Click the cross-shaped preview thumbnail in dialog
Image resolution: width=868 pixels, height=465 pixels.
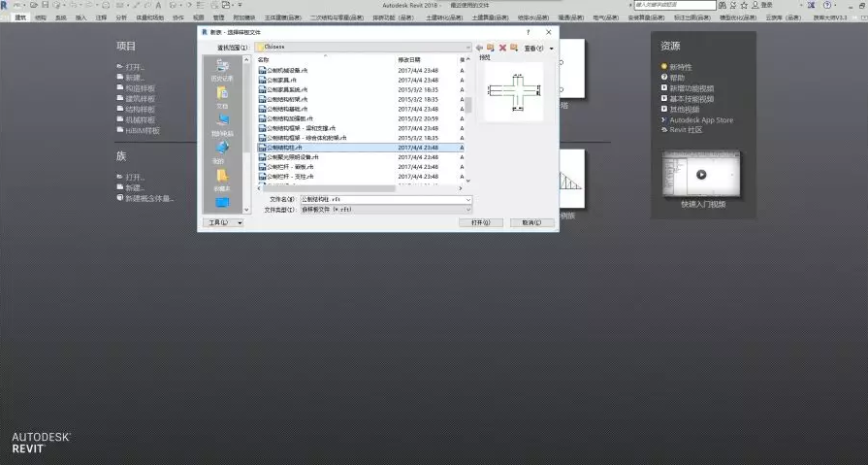pyautogui.click(x=513, y=91)
